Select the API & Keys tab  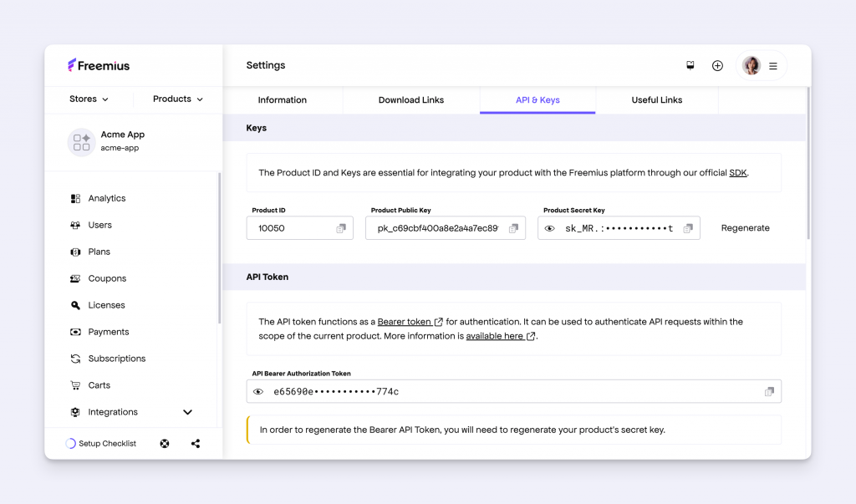pyautogui.click(x=538, y=100)
